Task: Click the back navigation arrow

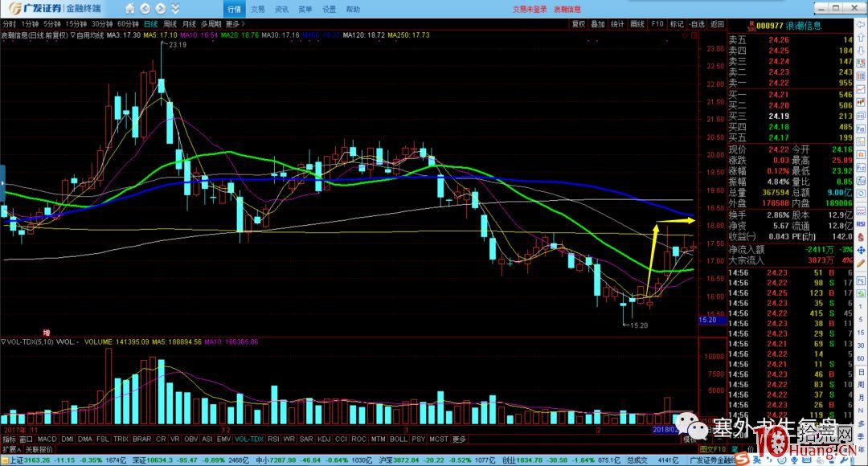Action: (145, 9)
